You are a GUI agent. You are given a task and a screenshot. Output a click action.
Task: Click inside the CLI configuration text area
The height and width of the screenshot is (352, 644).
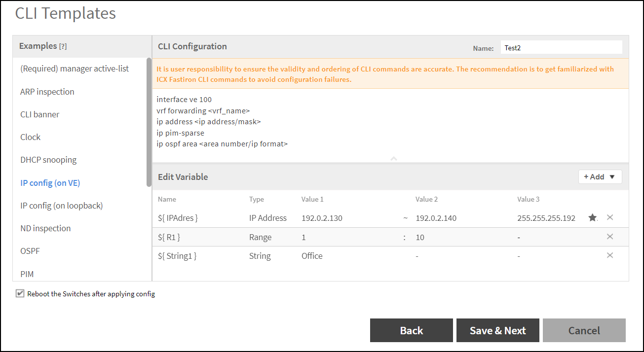tap(390, 125)
